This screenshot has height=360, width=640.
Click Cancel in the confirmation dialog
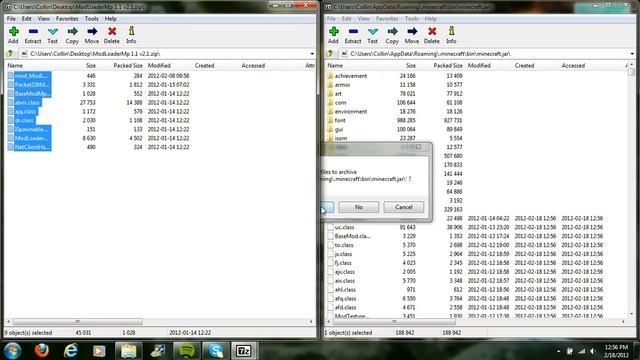click(x=404, y=207)
